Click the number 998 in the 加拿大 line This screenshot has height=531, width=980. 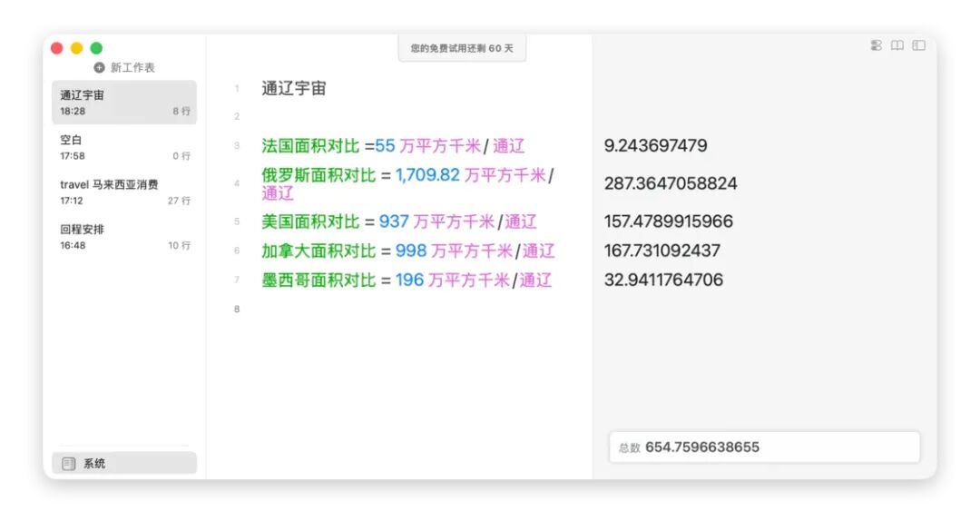(411, 251)
